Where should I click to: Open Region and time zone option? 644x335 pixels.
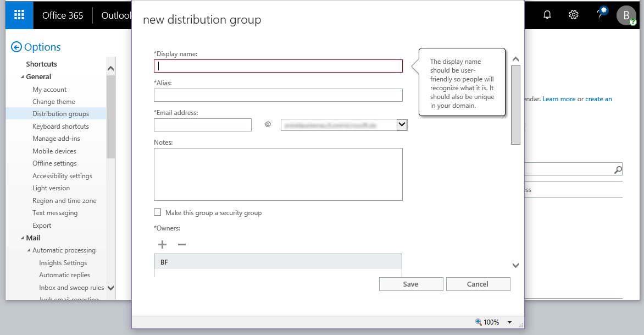click(x=64, y=201)
